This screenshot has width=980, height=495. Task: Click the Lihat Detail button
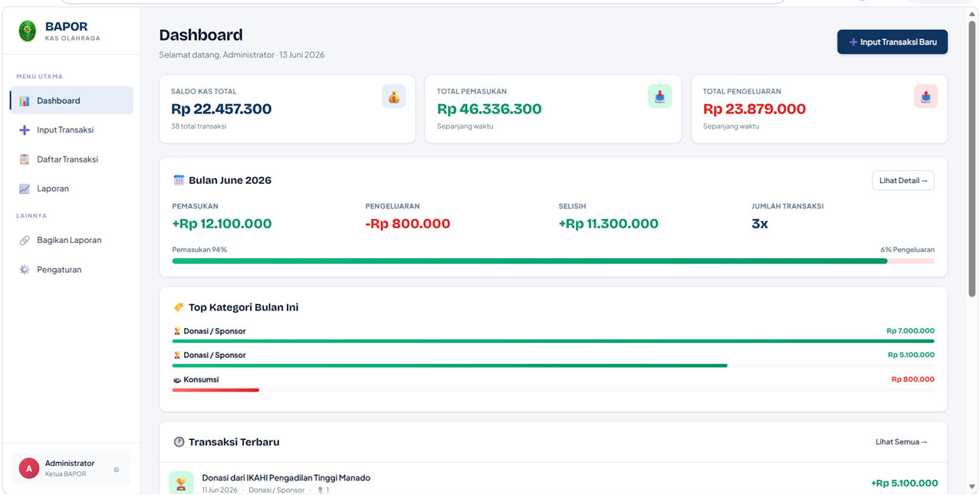click(903, 181)
